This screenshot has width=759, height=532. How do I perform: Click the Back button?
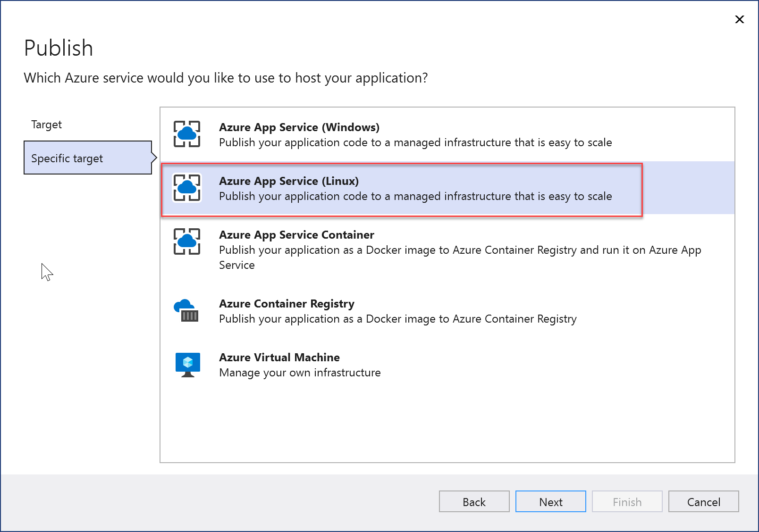[x=474, y=501]
